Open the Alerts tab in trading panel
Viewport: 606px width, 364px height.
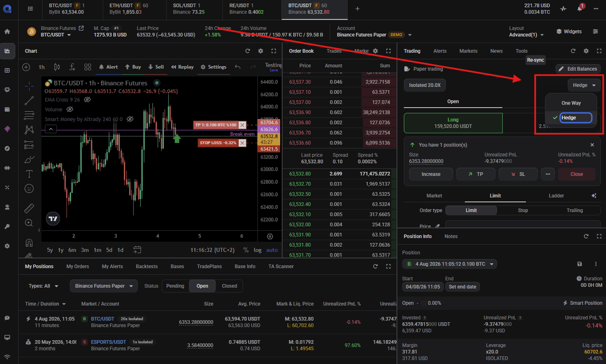(x=440, y=51)
